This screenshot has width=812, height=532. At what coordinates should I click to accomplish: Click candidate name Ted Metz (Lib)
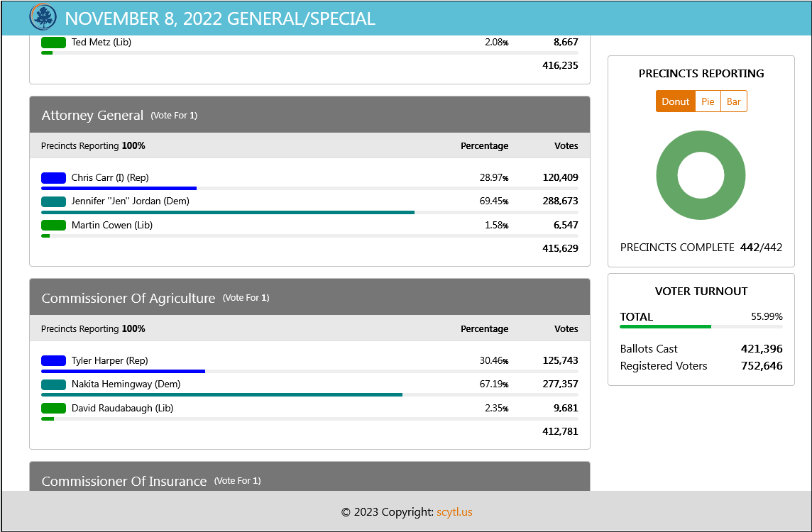pos(101,43)
